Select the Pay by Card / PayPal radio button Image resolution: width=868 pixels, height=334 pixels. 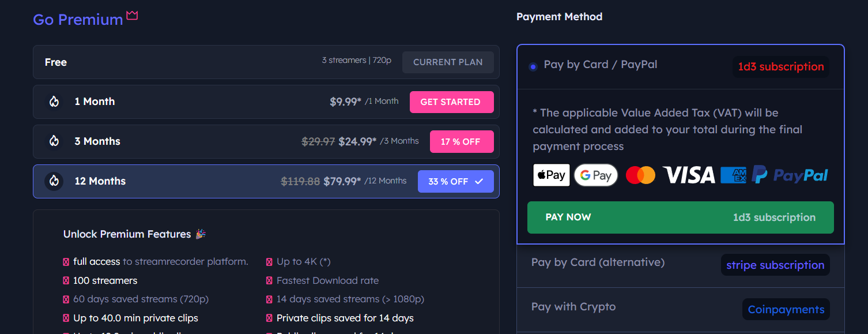click(533, 67)
